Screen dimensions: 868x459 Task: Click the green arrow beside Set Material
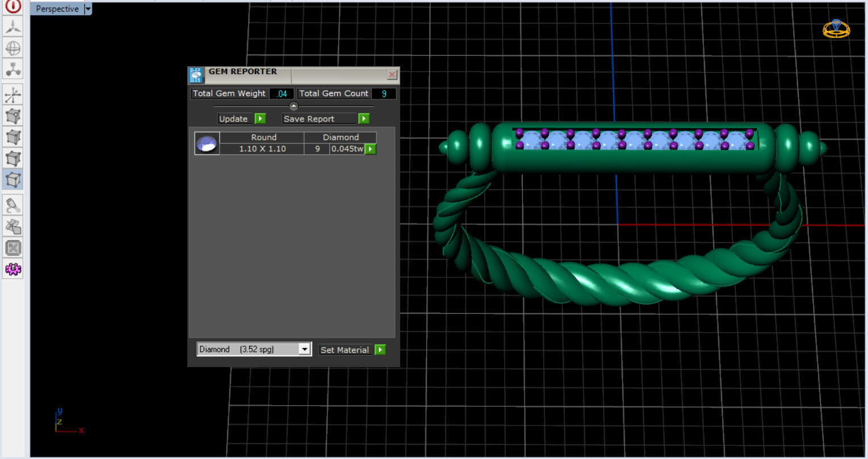(380, 350)
